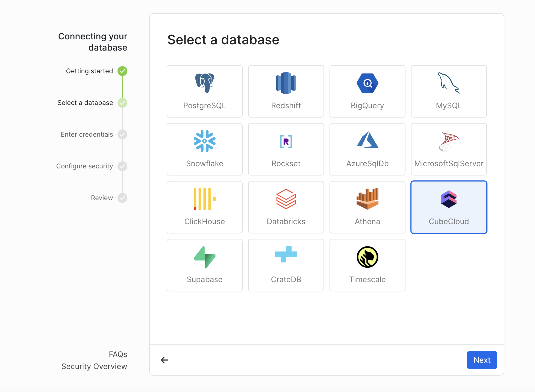Pick the Athena database card
The image size is (535, 392).
click(x=367, y=207)
